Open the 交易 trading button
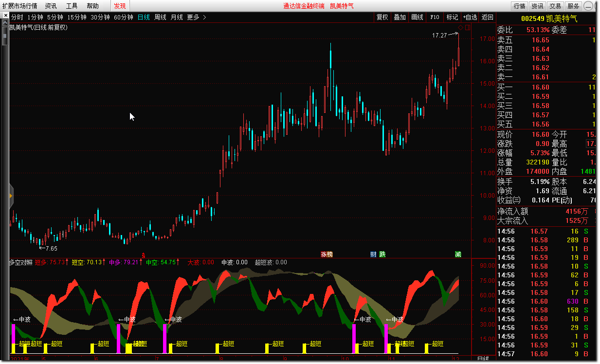Image resolution: width=600 pixels, height=364 pixels. coord(555,6)
